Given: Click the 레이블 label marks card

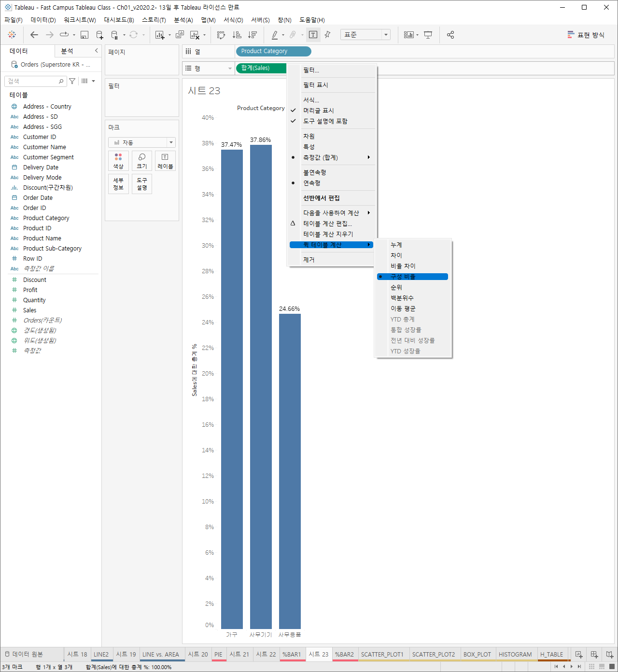Looking at the screenshot, I should 165,161.
